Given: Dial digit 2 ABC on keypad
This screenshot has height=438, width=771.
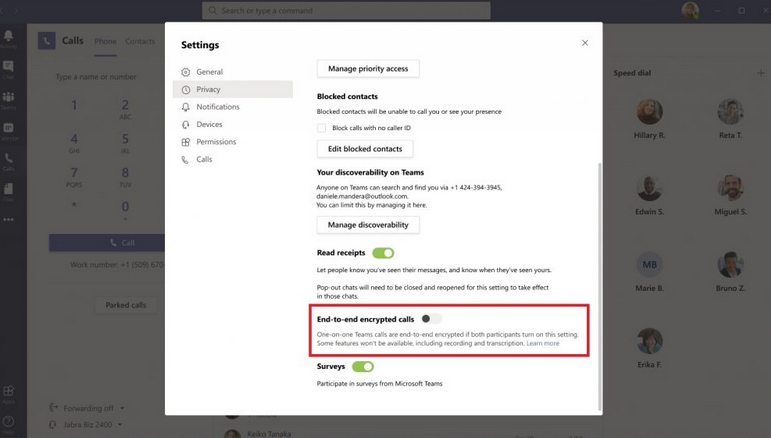Looking at the screenshot, I should [x=125, y=109].
